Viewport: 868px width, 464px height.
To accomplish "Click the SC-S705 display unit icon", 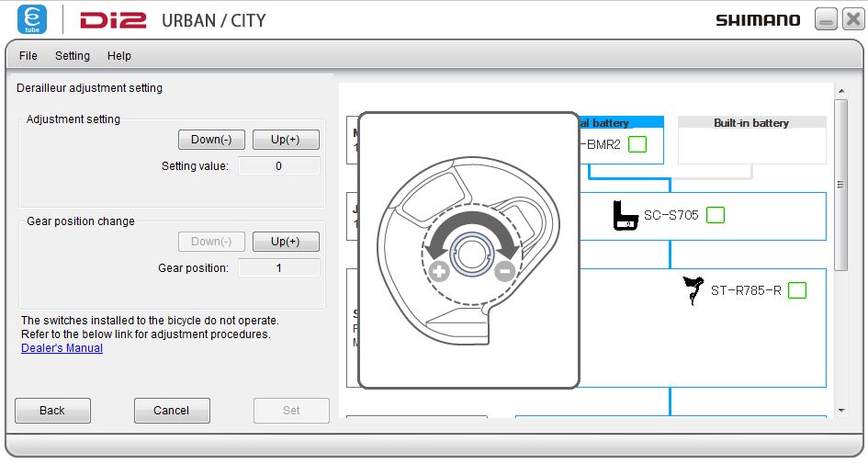I will (x=626, y=215).
